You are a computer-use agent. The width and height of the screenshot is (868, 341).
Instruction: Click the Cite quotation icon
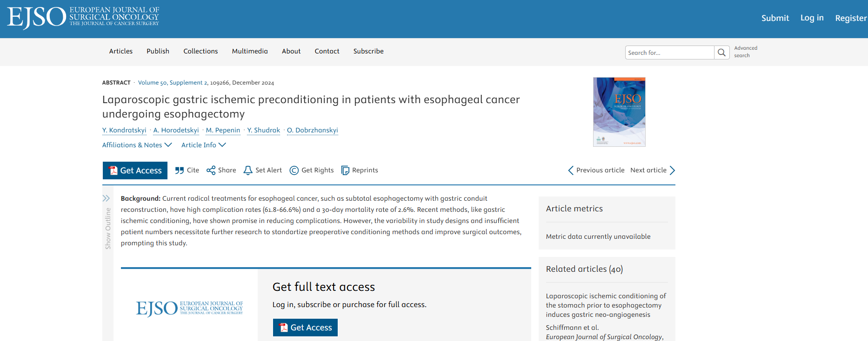click(x=180, y=170)
